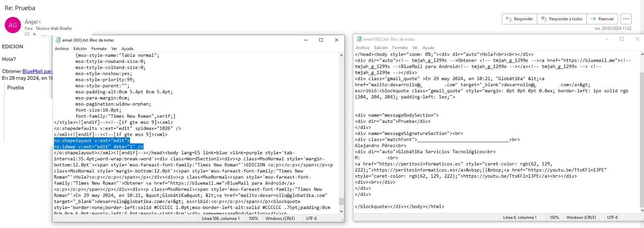The width and height of the screenshot is (644, 228).
Task: Open Ayuda menu in email (002) Notepad
Action: 428,48
